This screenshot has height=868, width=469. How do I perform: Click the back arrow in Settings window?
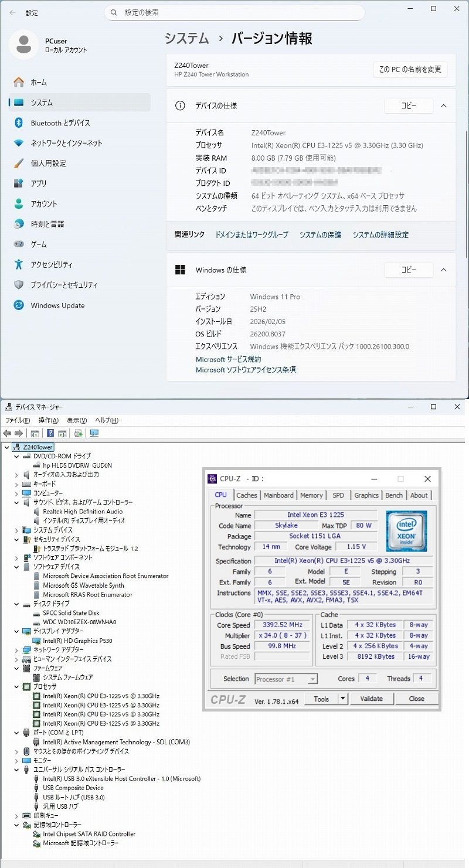pos(12,12)
